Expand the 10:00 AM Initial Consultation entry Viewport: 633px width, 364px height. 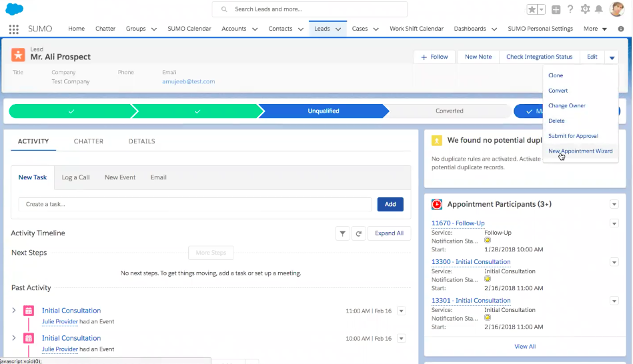(x=14, y=338)
